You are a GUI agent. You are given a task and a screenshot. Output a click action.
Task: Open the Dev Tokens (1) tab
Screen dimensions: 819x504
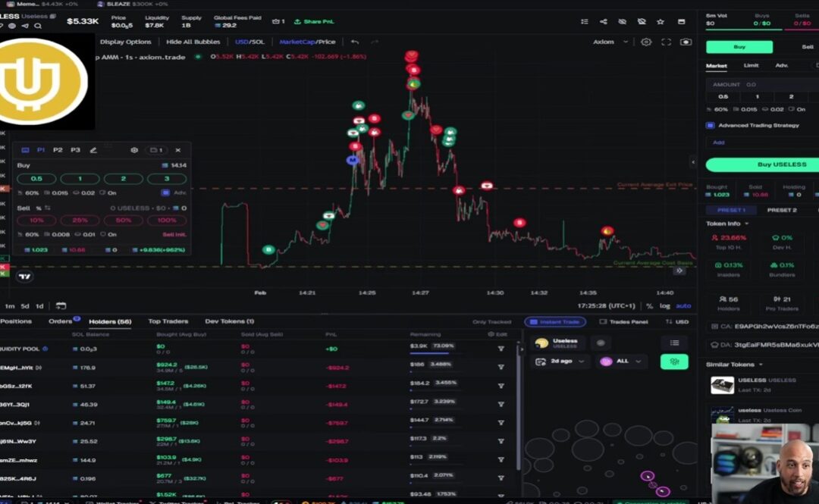point(229,321)
